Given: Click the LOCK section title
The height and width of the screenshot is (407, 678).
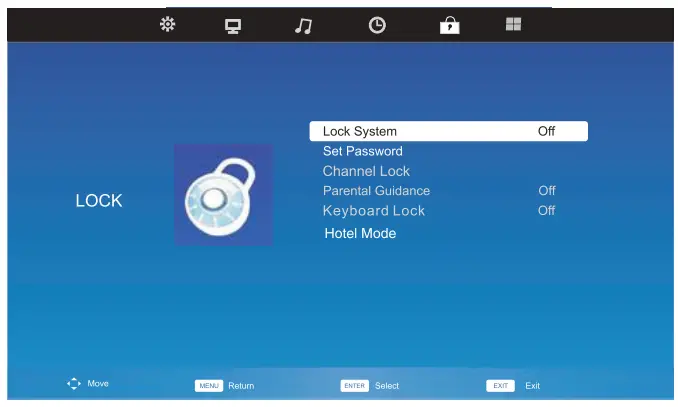Looking at the screenshot, I should click(x=99, y=201).
